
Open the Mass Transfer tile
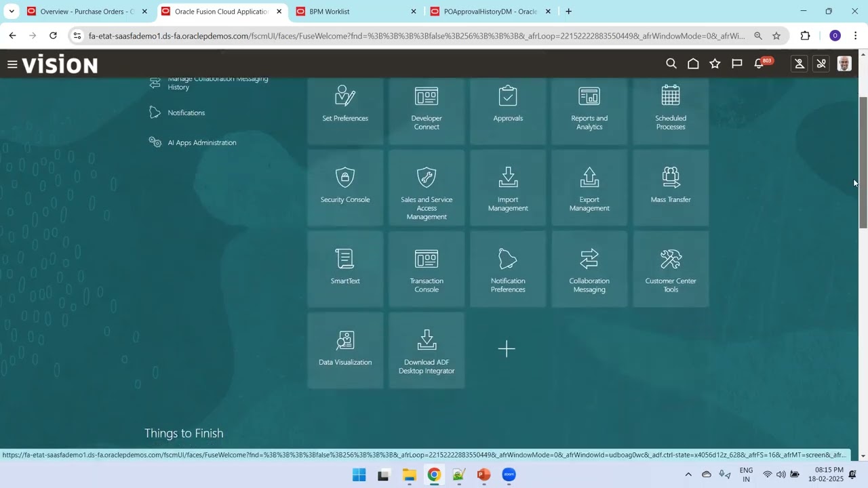coord(671,188)
